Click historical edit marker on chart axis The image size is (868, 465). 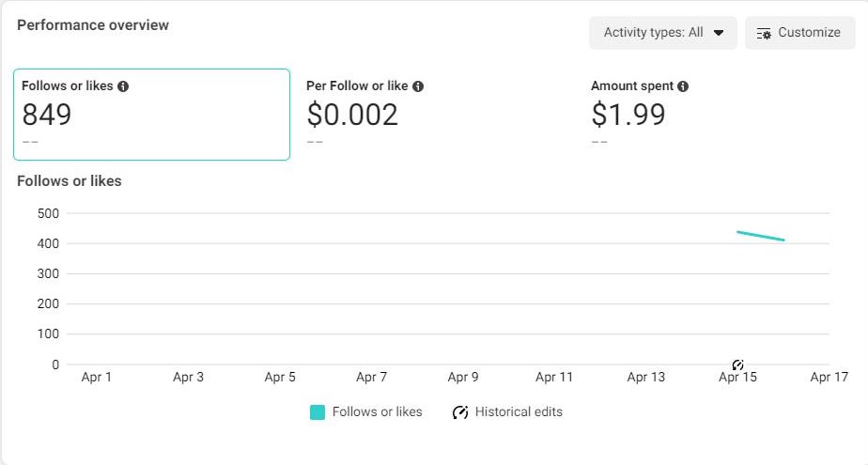[737, 364]
